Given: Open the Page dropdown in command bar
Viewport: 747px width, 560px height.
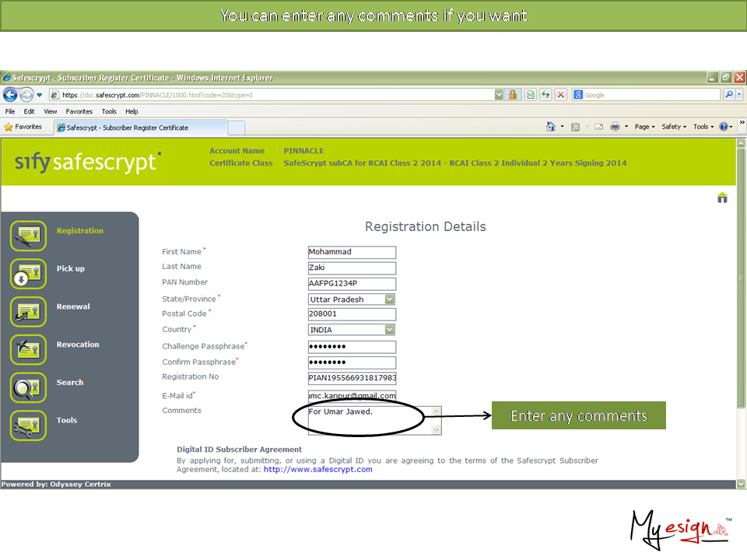Looking at the screenshot, I should click(644, 127).
